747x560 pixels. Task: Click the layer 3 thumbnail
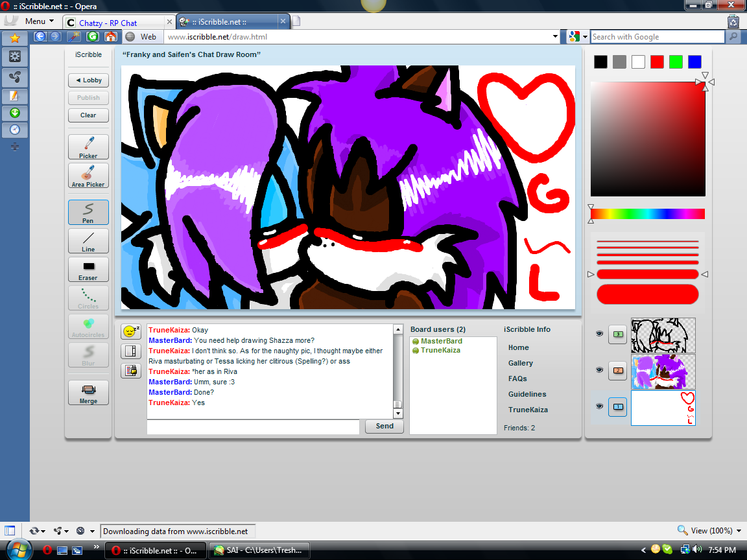click(x=663, y=336)
